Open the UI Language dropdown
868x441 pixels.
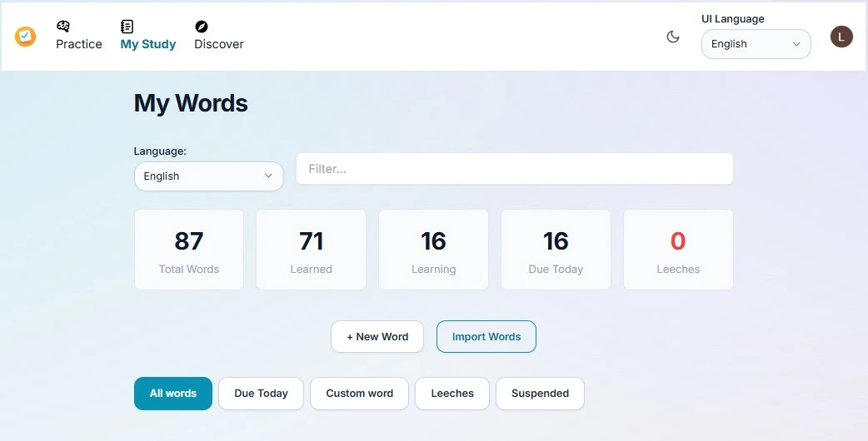756,44
